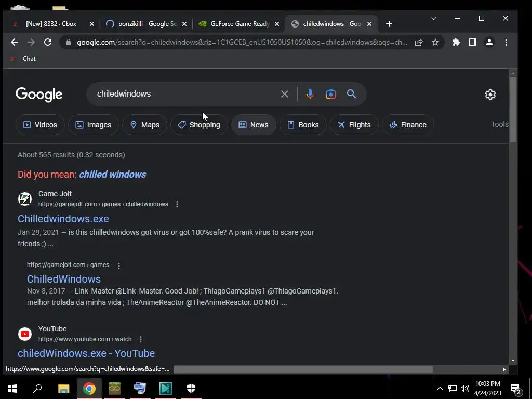Filter results by Videos
Viewport: 532px width, 399px height.
tap(40, 125)
